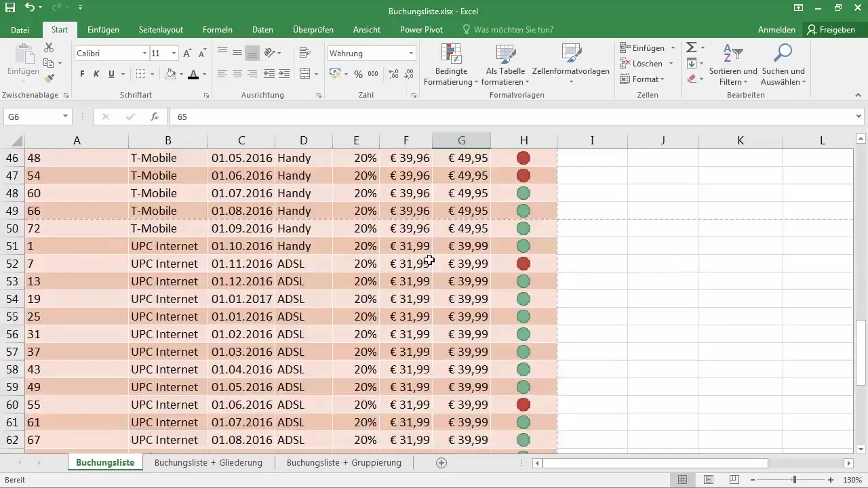Click the Undo arrow icon
Screen dimensions: 868x488
click(x=30, y=8)
